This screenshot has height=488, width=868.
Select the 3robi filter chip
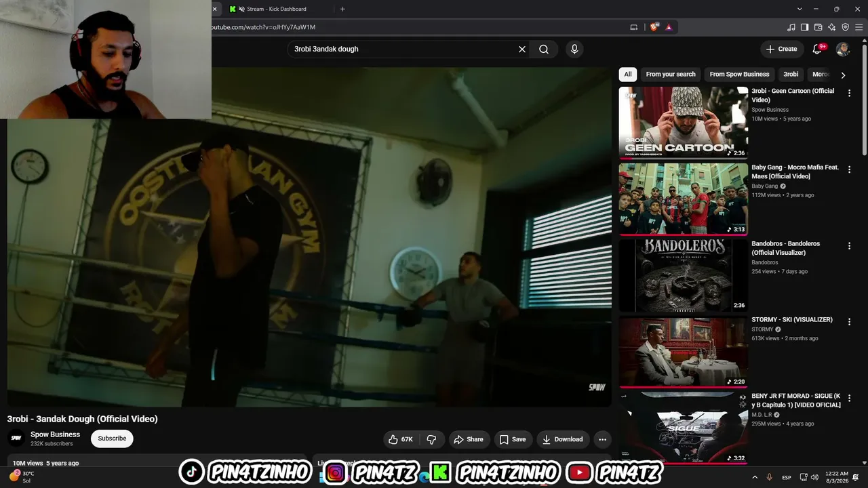(791, 75)
